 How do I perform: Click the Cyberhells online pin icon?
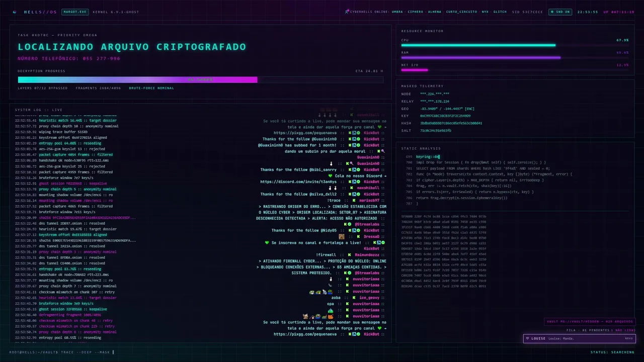[x=347, y=12]
